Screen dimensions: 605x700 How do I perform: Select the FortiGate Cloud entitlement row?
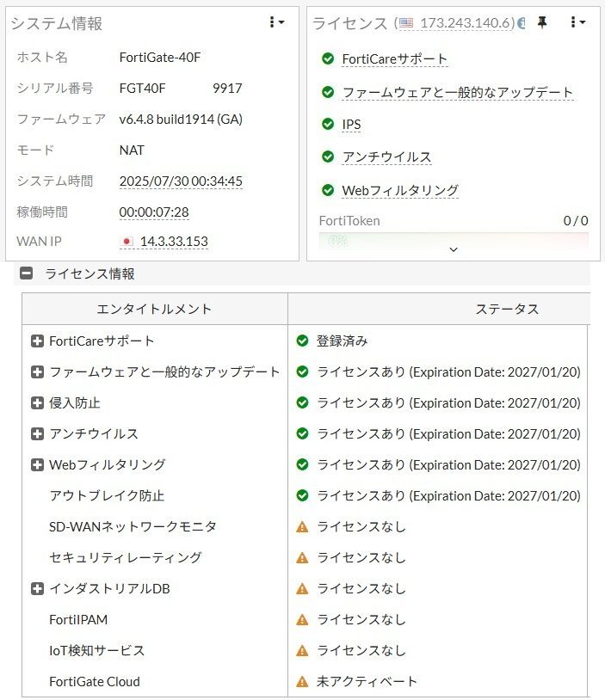(95, 682)
